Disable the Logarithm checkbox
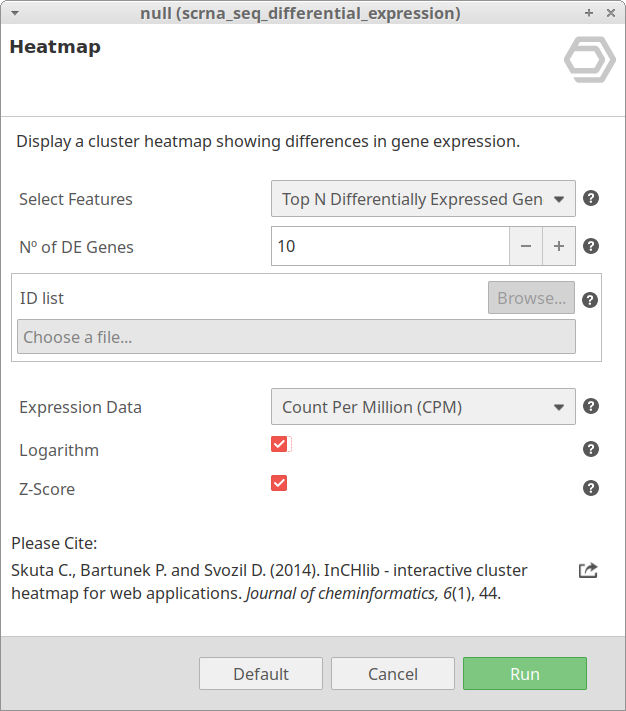The image size is (626, 711). (x=280, y=444)
